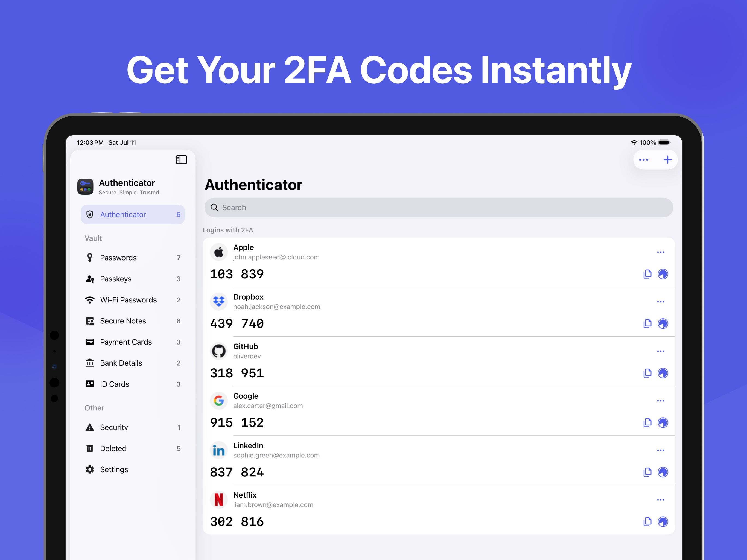747x560 pixels.
Task: Select the Netflix code 302 816
Action: [x=237, y=521]
